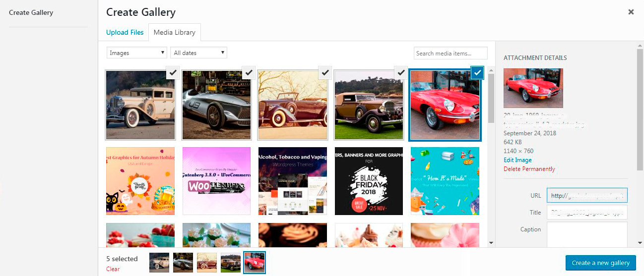
Task: Click the Caption text area
Action: 587,234
